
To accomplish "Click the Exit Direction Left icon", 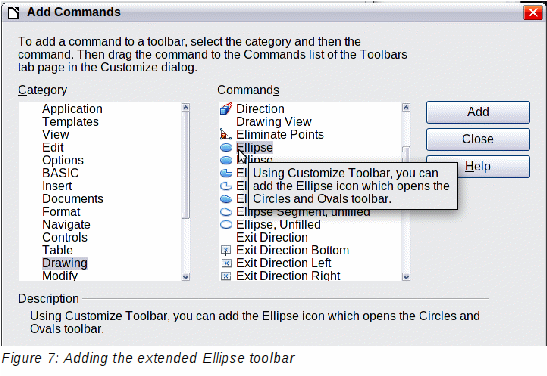I will 226,263.
